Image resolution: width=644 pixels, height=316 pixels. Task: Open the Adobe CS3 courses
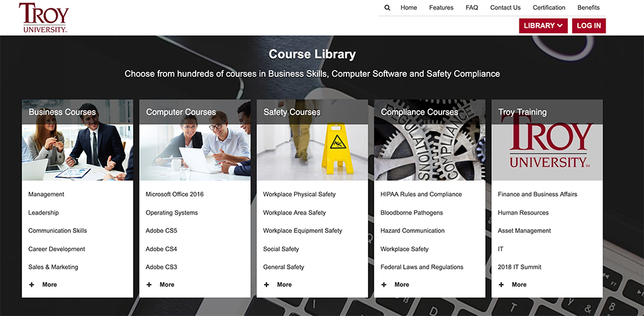162,267
